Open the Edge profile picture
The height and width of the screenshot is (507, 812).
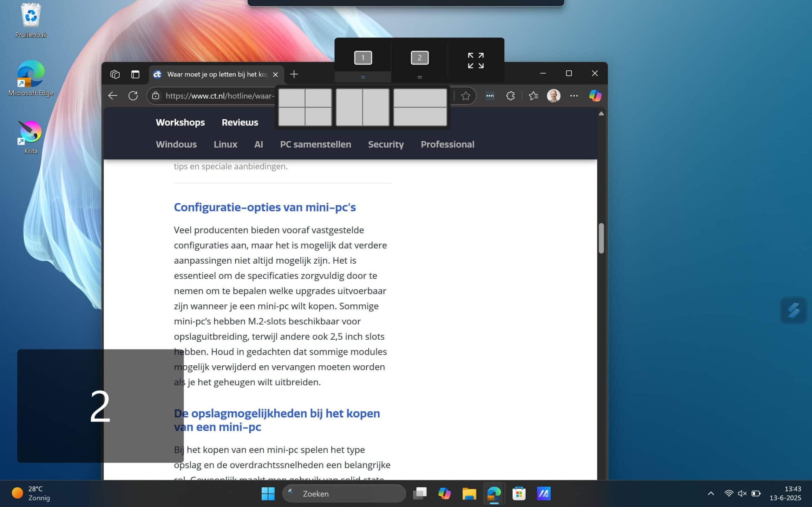[553, 96]
